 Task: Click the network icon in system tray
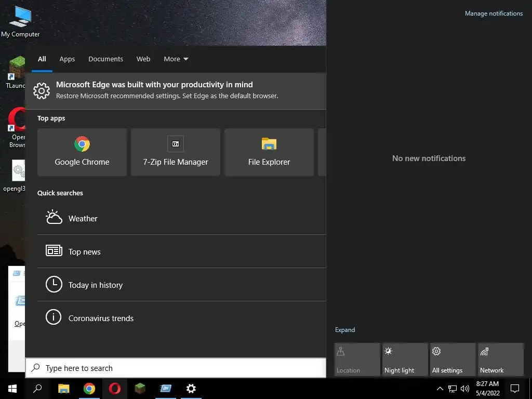pos(453,389)
